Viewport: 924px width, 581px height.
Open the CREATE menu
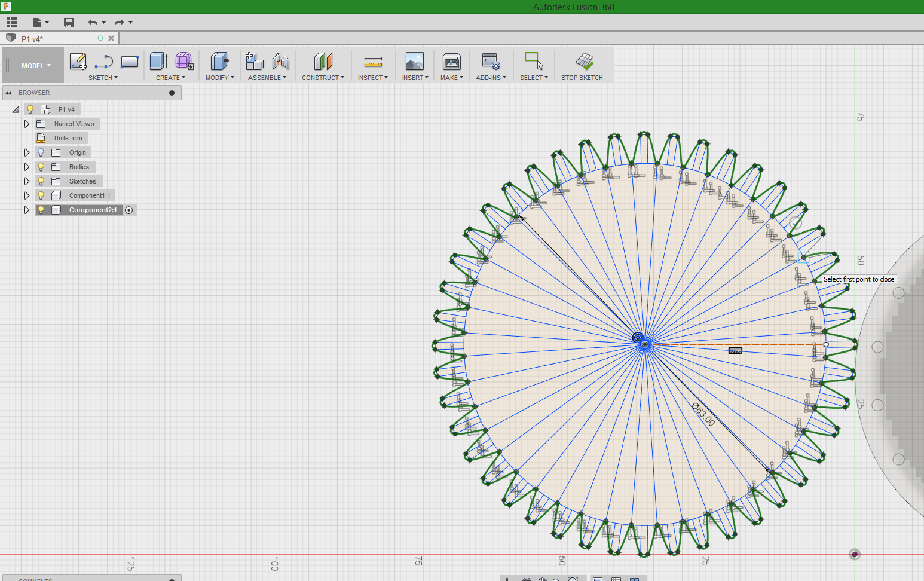170,78
